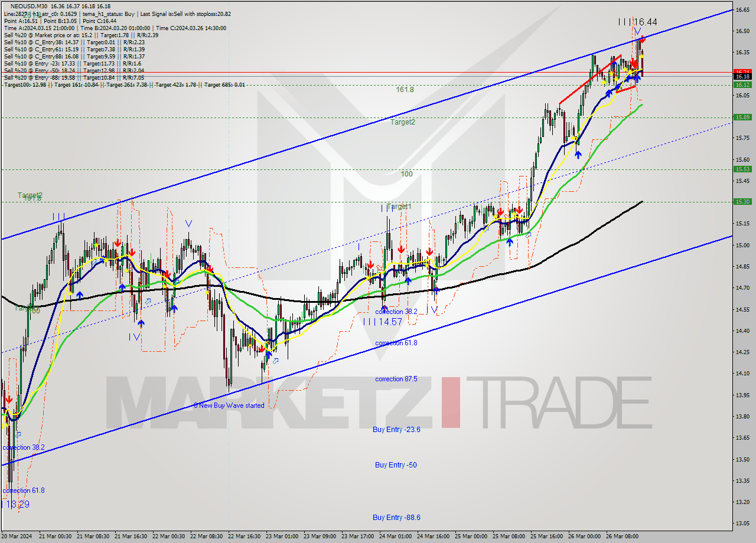Click the '0 New Buy Wave started' label

(229, 405)
